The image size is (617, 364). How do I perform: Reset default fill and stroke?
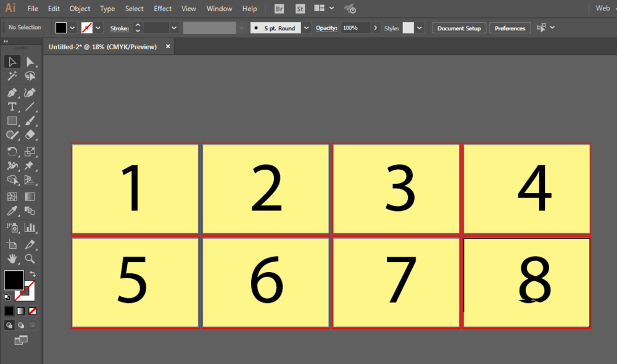pyautogui.click(x=7, y=297)
